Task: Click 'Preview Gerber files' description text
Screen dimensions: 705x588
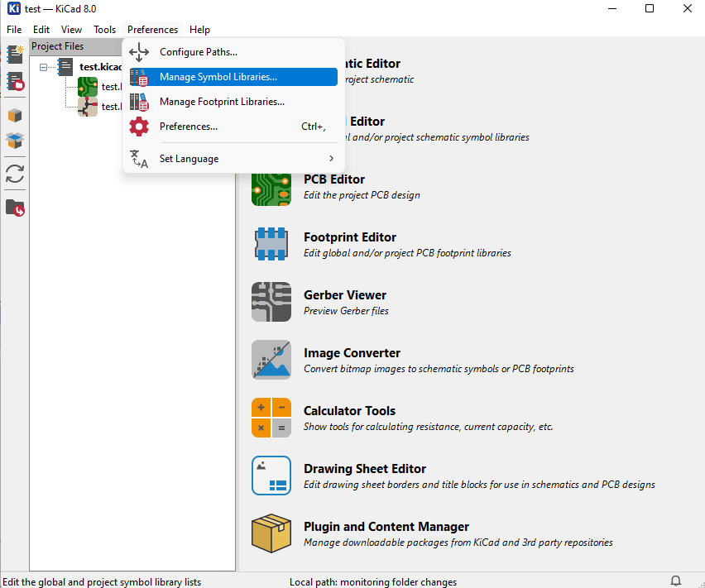Action: 346,311
